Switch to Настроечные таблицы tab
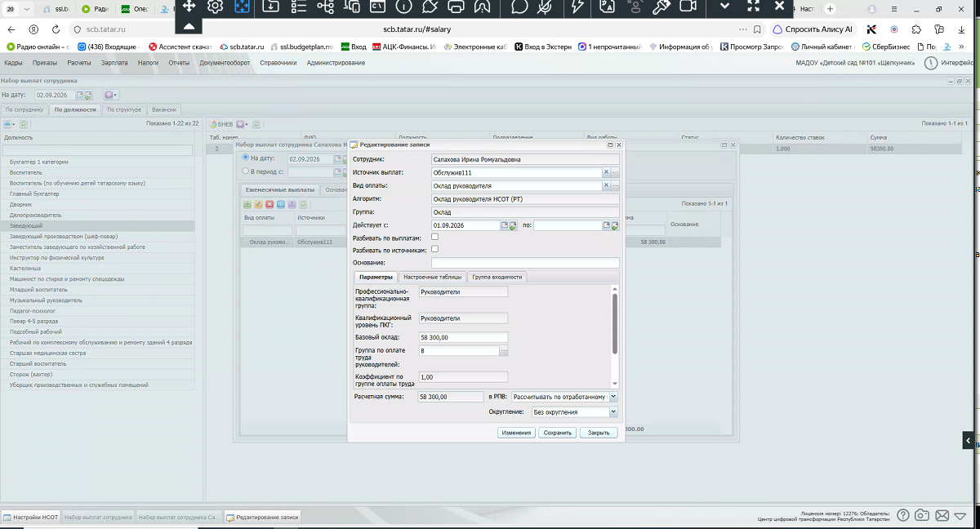Screen dimensions: 980x529 pyautogui.click(x=432, y=277)
